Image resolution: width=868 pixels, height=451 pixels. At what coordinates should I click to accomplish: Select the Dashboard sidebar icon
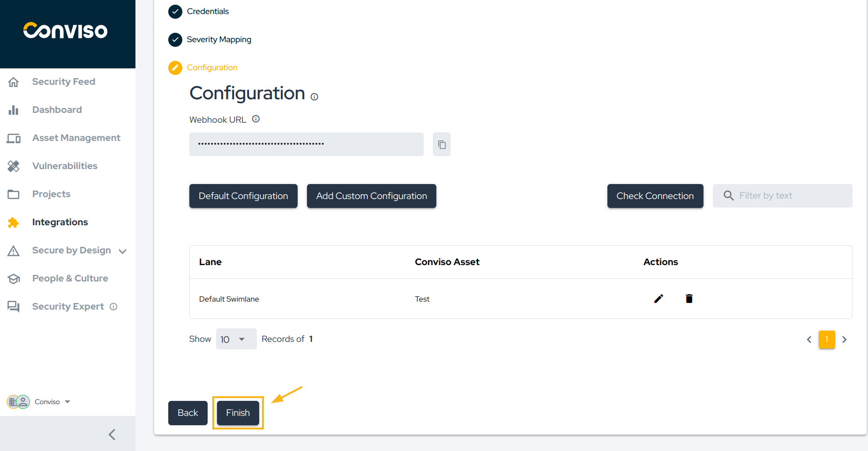[14, 110]
